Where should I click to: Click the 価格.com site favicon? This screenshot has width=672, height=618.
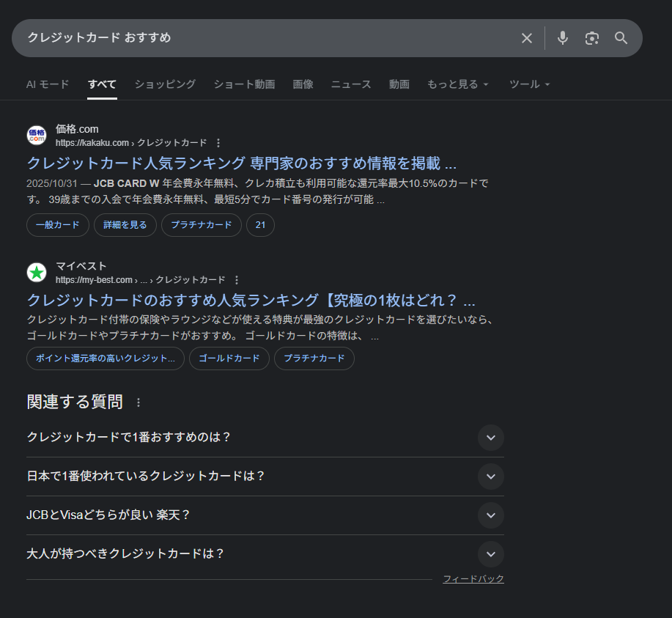(x=37, y=136)
